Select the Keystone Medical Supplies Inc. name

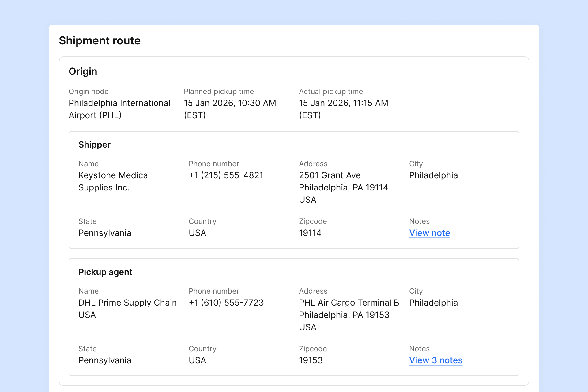click(x=114, y=181)
